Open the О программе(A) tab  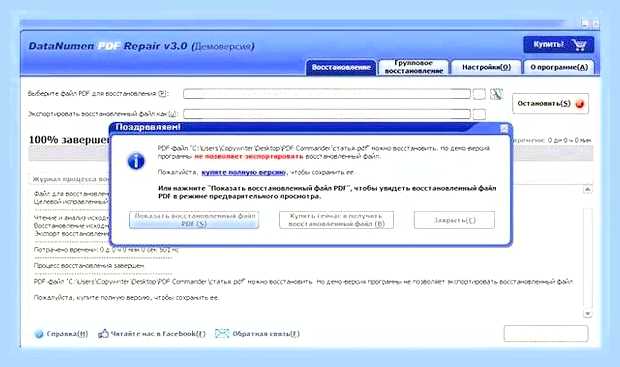tap(559, 68)
